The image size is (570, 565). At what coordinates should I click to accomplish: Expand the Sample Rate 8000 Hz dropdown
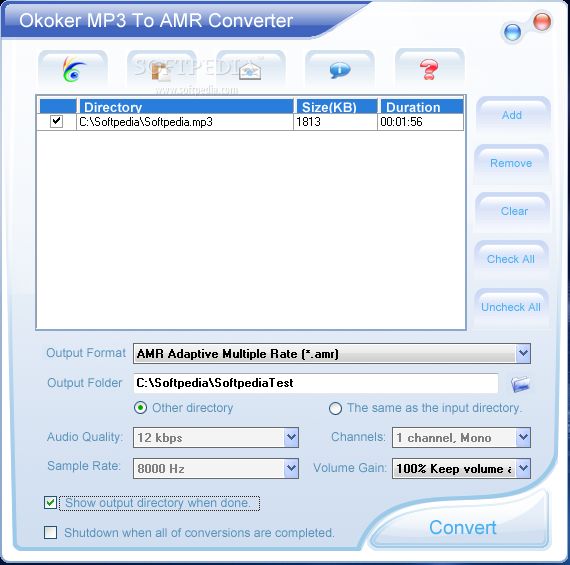point(216,468)
